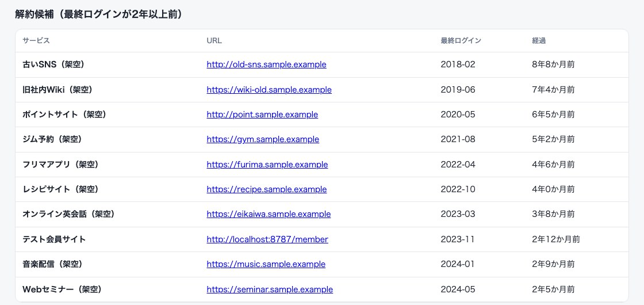Click the 2019-06 last login date
The image size is (644, 305).
point(458,90)
